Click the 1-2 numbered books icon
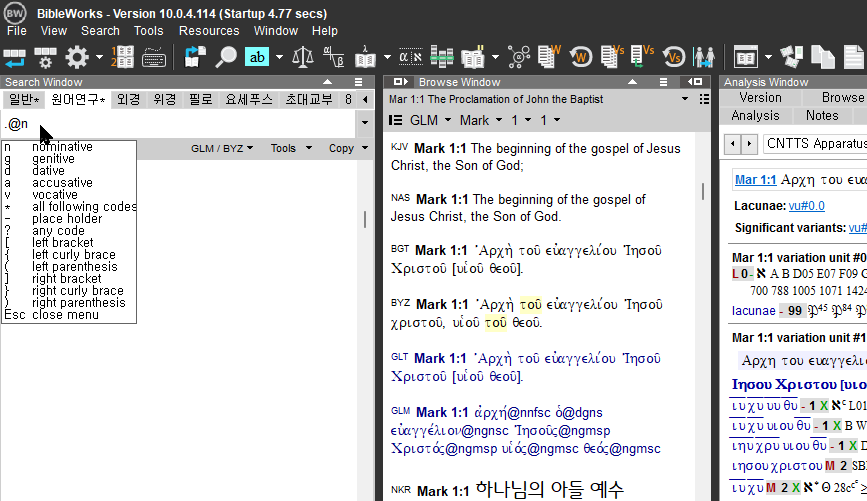 [122, 56]
